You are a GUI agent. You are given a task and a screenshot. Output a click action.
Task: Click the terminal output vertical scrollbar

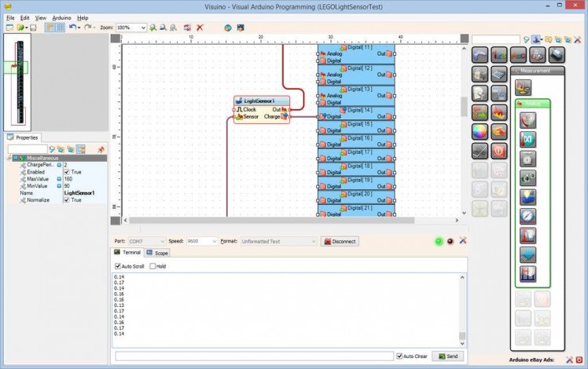coord(462,306)
